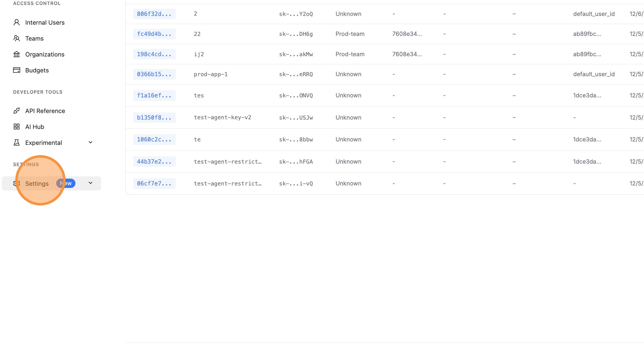The image size is (644, 360).
Task: Click the New badge beside Settings
Action: coord(66,184)
